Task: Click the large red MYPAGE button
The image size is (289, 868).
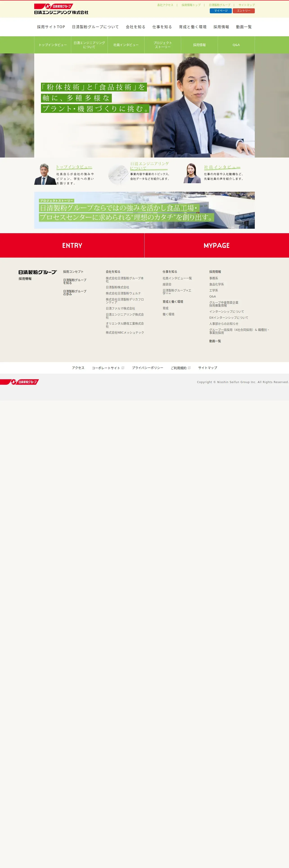Action: pos(217,245)
